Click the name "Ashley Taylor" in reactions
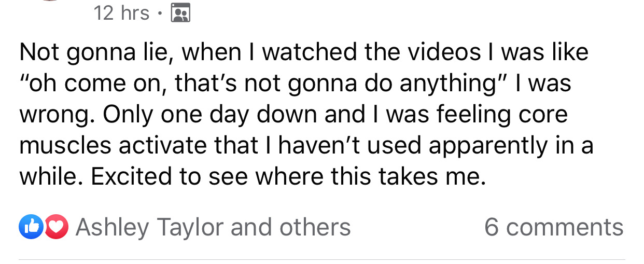Screen dimensions: 644x264 pos(150,227)
